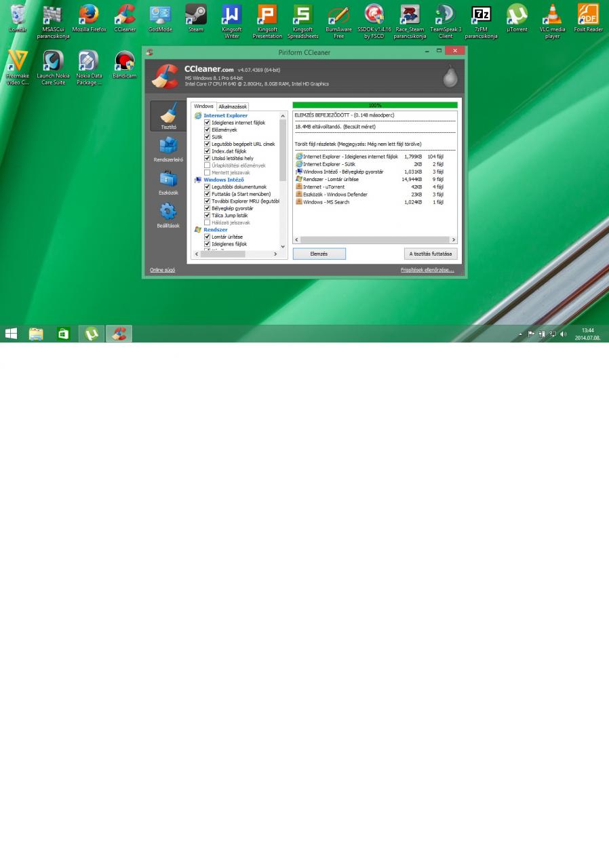Open the Windows Store taskbar icon

[63, 334]
